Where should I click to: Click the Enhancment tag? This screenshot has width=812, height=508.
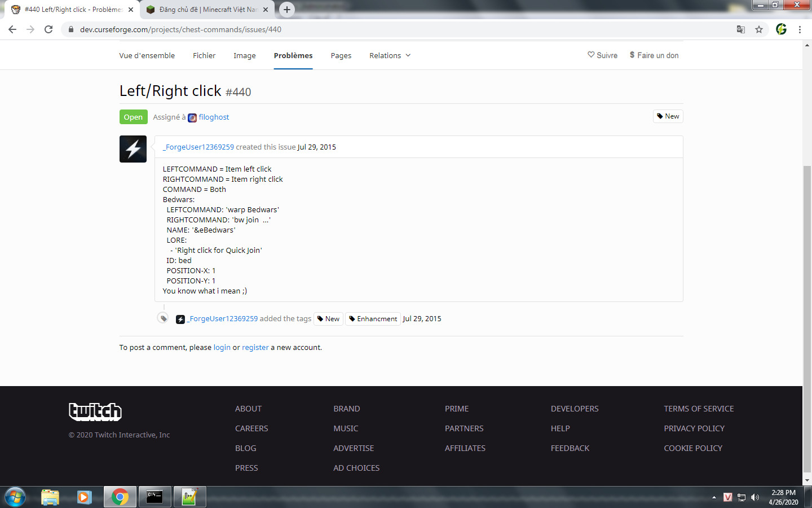click(x=373, y=319)
